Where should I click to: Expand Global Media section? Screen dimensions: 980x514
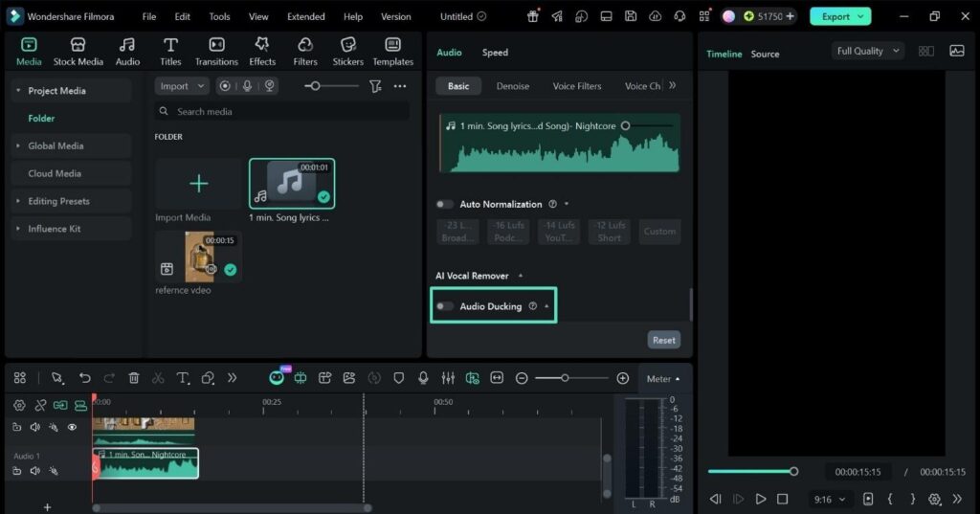[x=17, y=145]
